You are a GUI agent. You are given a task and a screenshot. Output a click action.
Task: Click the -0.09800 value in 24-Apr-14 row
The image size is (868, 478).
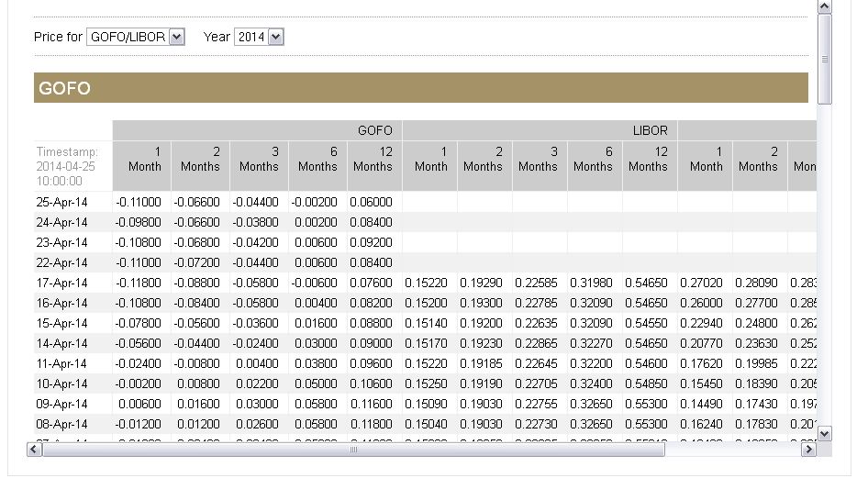(x=139, y=222)
